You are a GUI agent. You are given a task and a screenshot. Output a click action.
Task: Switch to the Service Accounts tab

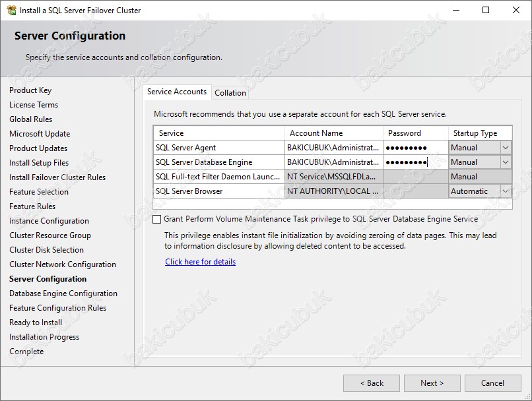(177, 92)
